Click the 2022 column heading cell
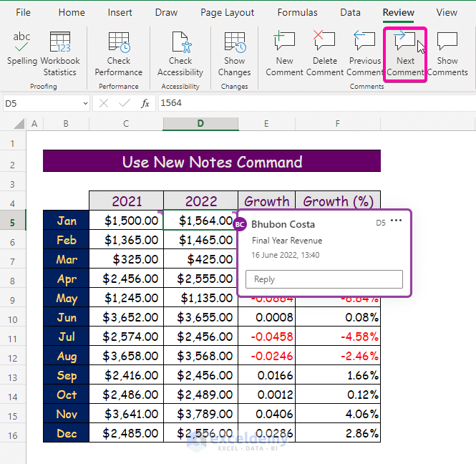Viewport: 476px width, 464px height. pos(200,200)
